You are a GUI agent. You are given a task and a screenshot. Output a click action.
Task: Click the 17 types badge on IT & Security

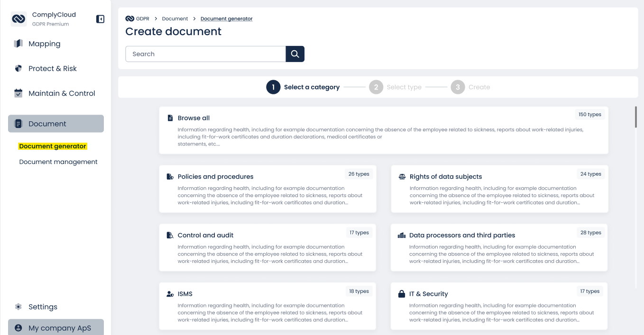[590, 291]
